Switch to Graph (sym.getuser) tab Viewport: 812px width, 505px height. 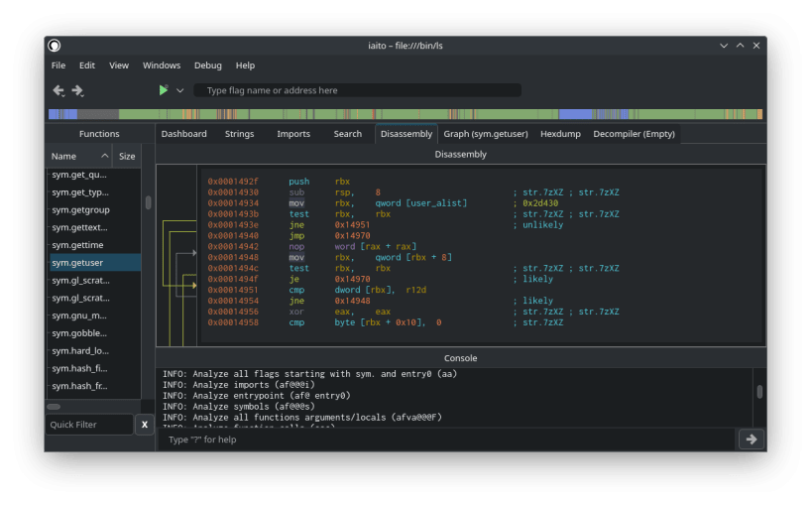pyautogui.click(x=484, y=134)
